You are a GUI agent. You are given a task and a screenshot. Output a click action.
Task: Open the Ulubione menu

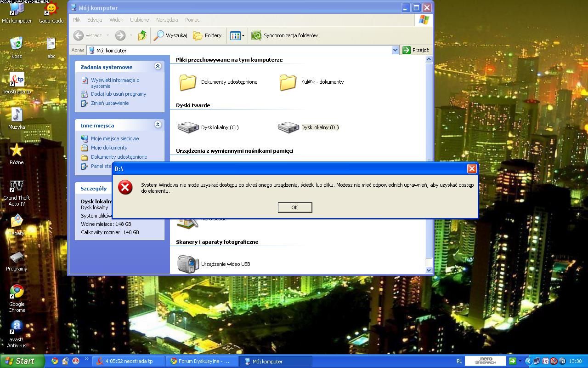point(139,20)
